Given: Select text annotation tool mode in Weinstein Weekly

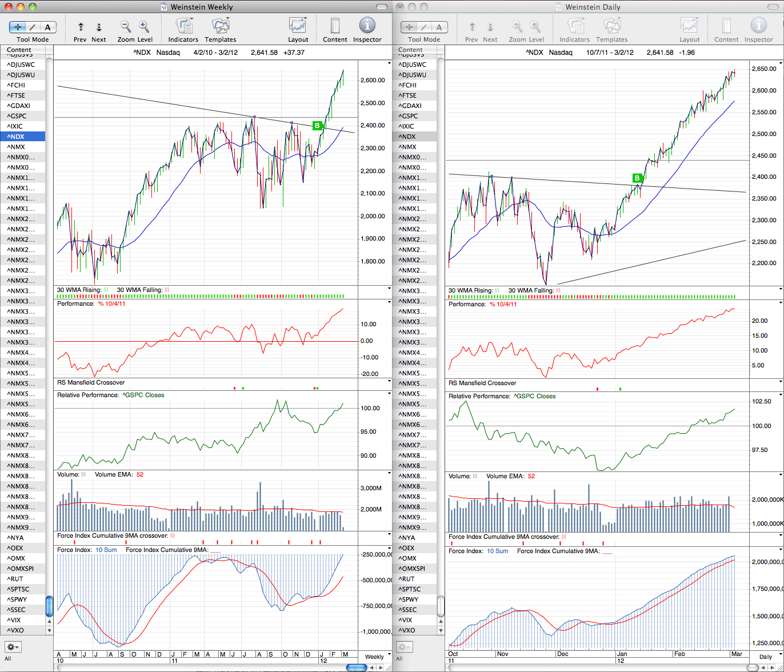Looking at the screenshot, I should click(47, 27).
